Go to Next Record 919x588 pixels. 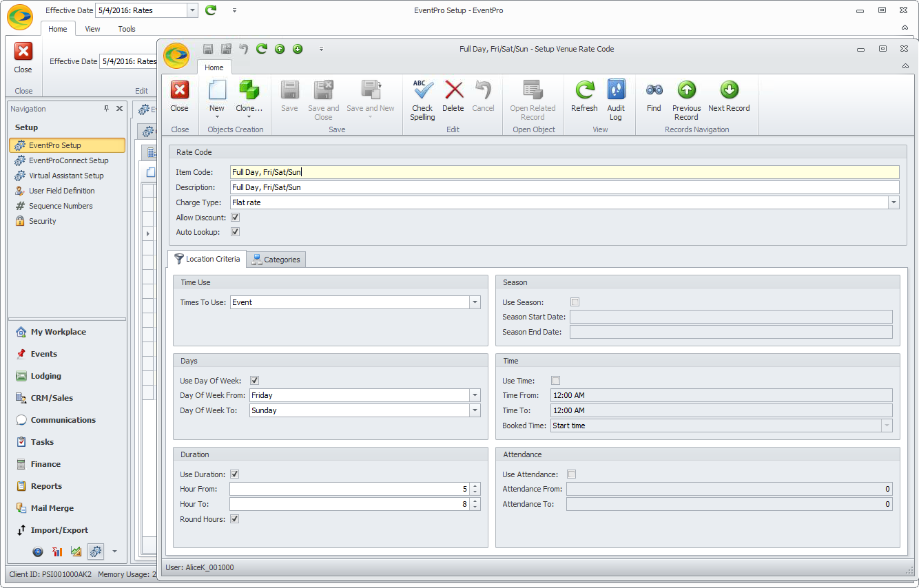tap(729, 95)
